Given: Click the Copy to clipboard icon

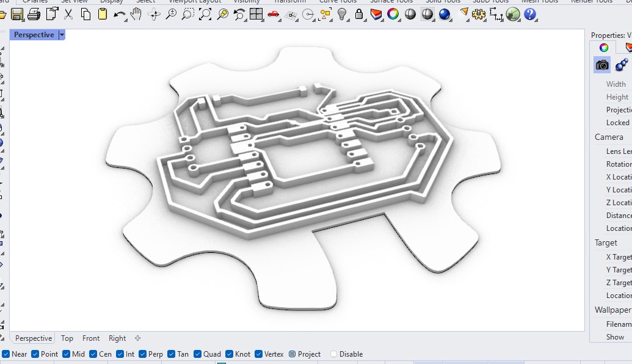Looking at the screenshot, I should (85, 15).
